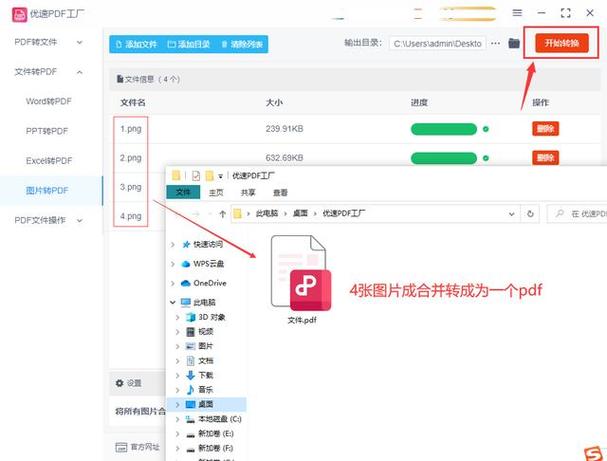Click the 文件名 column header
This screenshot has width=607, height=461.
(133, 103)
